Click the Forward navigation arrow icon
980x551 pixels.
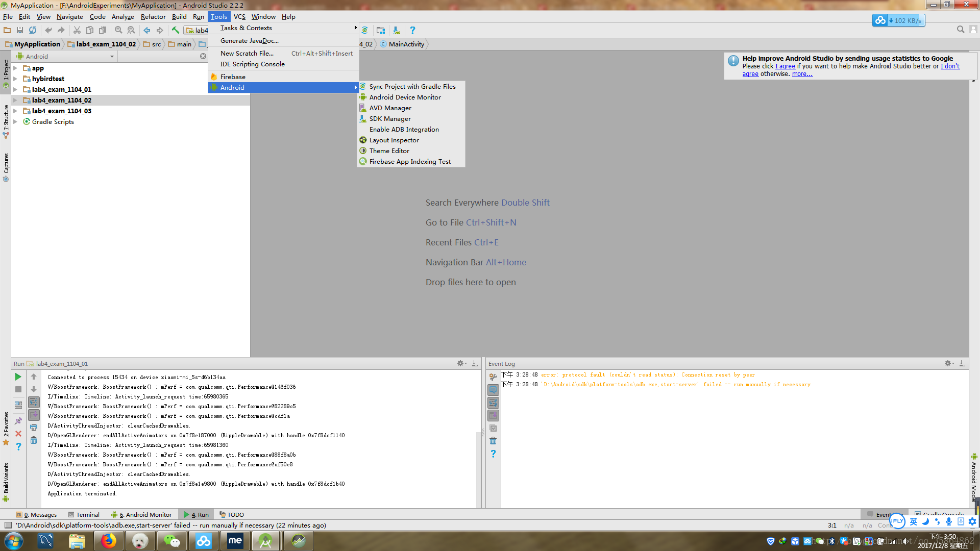pyautogui.click(x=160, y=30)
